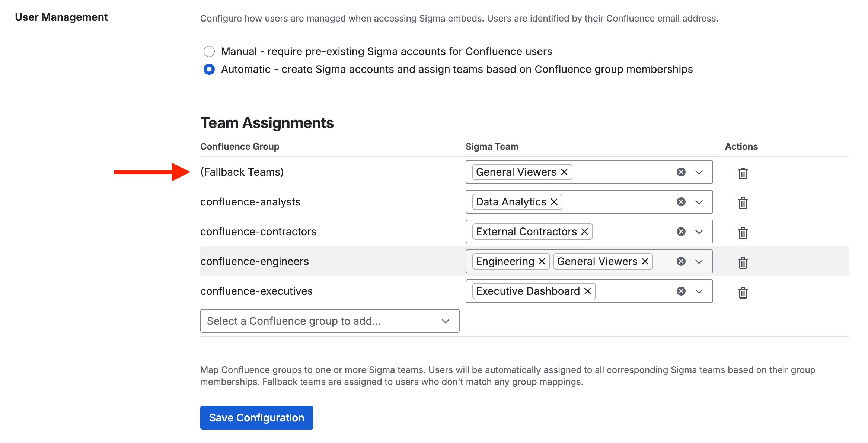Expand Sigma Team dropdown for confluence-analysts
Screen dimensions: 868x443
point(699,202)
